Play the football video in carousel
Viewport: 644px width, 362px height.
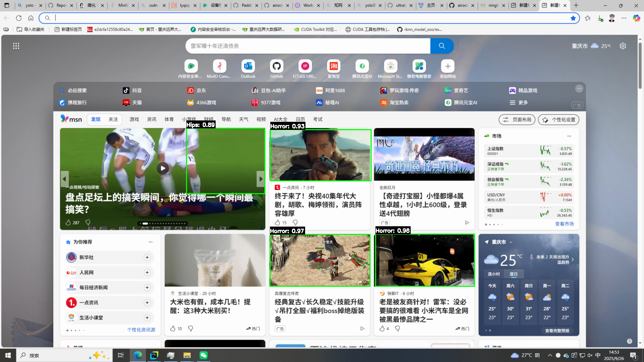pos(163,168)
